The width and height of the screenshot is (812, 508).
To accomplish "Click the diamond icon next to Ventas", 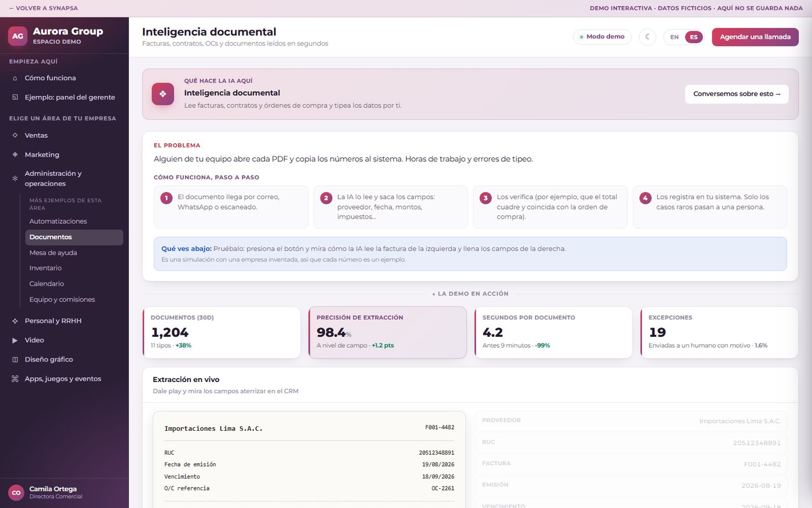I will click(15, 135).
